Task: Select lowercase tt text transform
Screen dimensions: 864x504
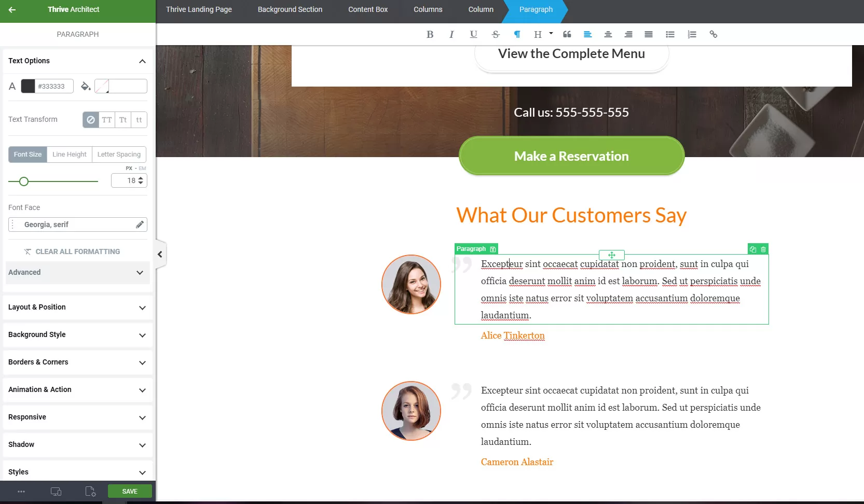Action: (139, 120)
